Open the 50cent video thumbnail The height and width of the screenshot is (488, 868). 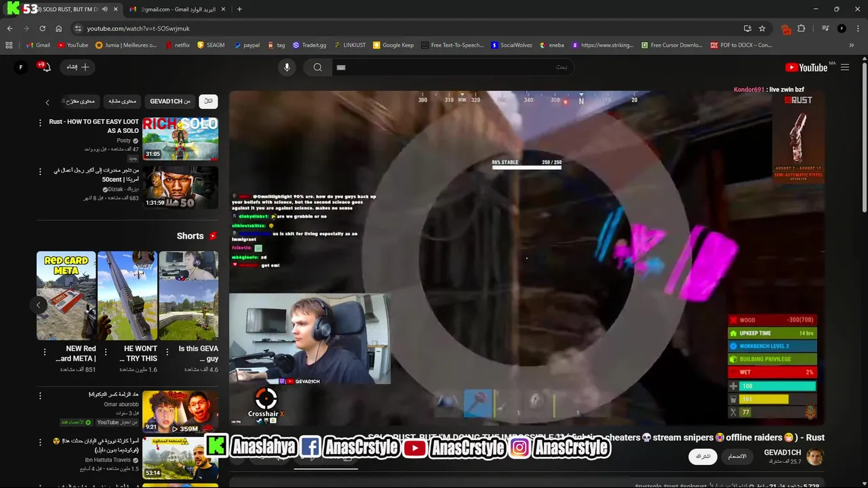[x=180, y=188]
